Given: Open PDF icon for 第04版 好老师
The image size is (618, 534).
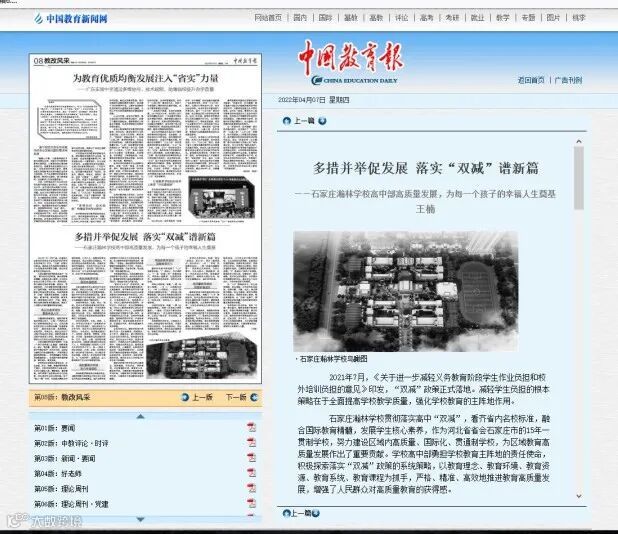Looking at the screenshot, I should pos(251,473).
